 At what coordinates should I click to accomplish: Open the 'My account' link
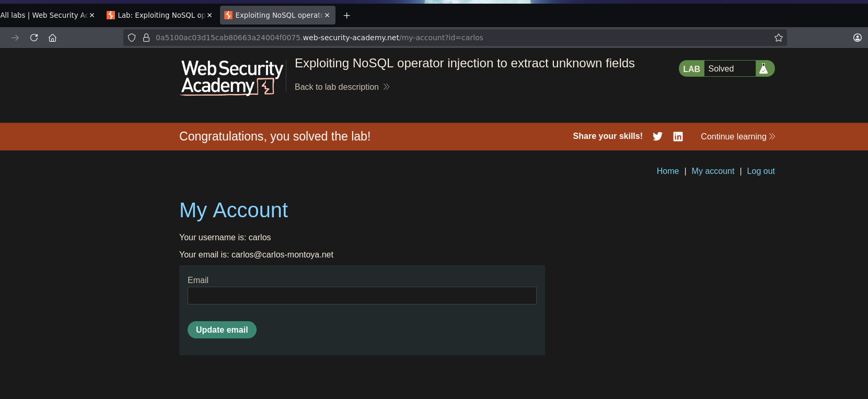[x=713, y=171]
